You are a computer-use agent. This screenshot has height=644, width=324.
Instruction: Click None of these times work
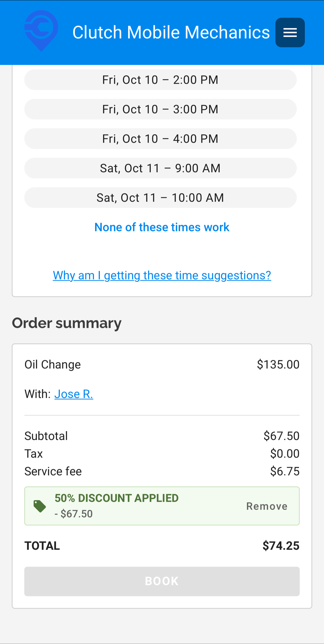[162, 227]
